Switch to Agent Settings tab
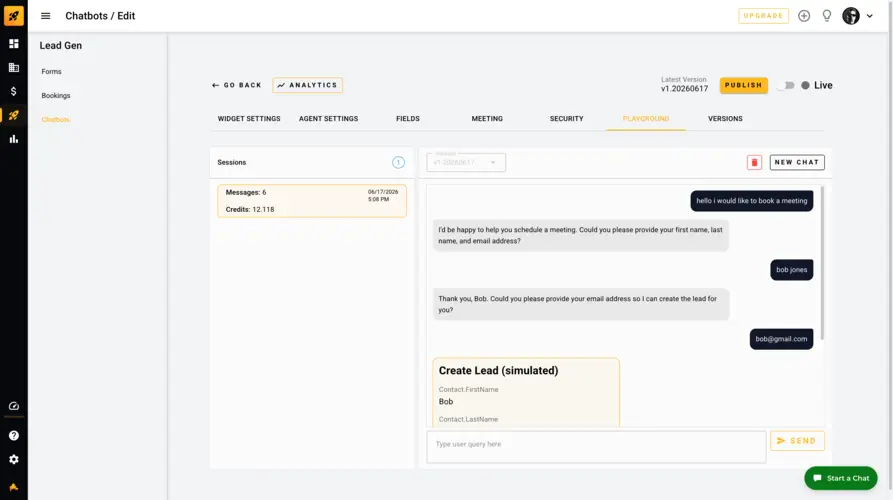The image size is (893, 500). tap(329, 118)
